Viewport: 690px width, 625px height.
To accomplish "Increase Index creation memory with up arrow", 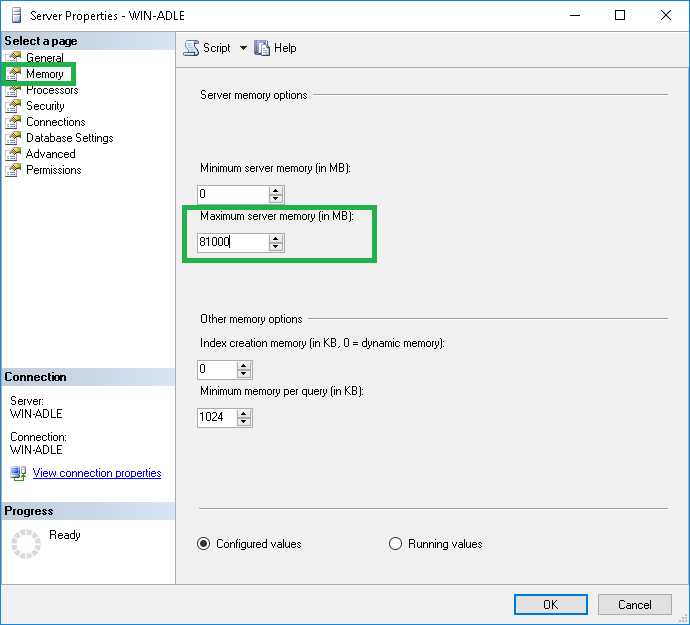I will pos(244,365).
